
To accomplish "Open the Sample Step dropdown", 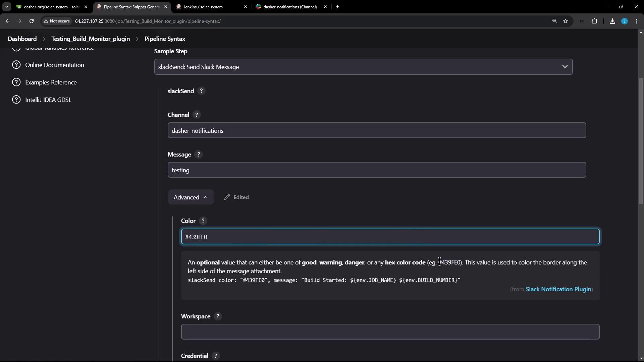I will 363,67.
